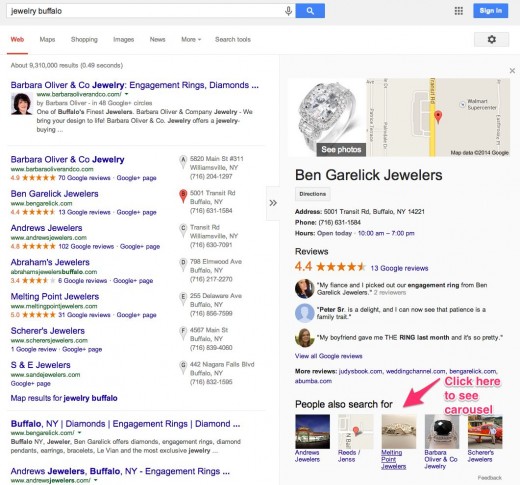Close the Ben Garelick info panel
The image size is (520, 485).
(512, 71)
